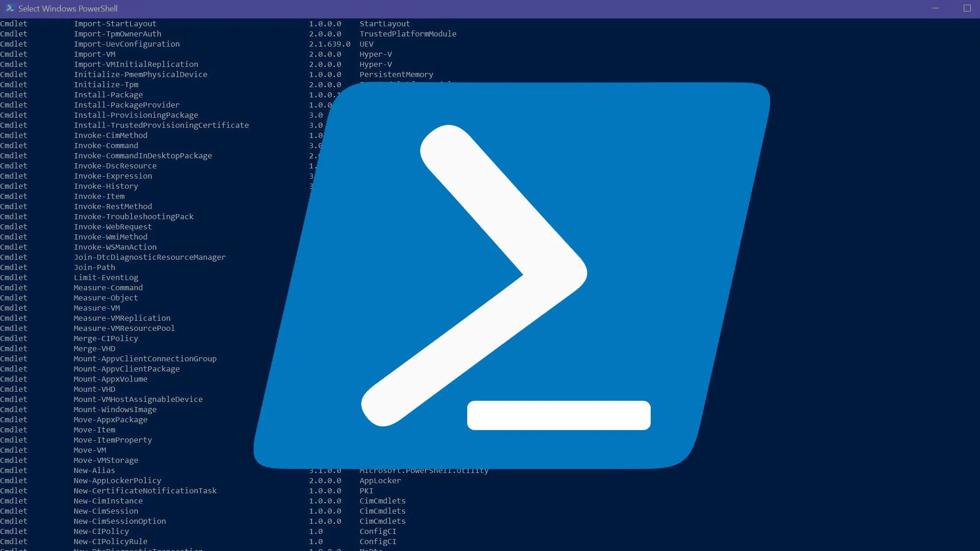Click the Move-VM cmdlet
This screenshot has height=551, width=980.
(90, 450)
